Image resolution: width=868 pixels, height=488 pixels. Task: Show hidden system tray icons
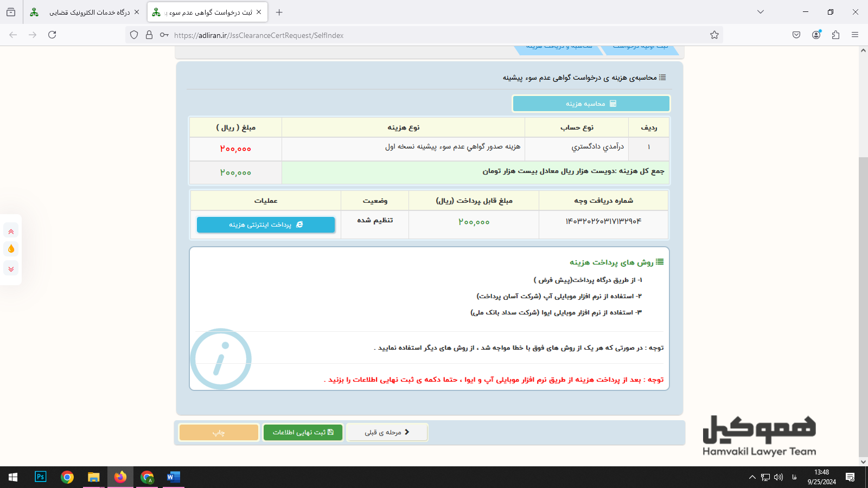[752, 477]
